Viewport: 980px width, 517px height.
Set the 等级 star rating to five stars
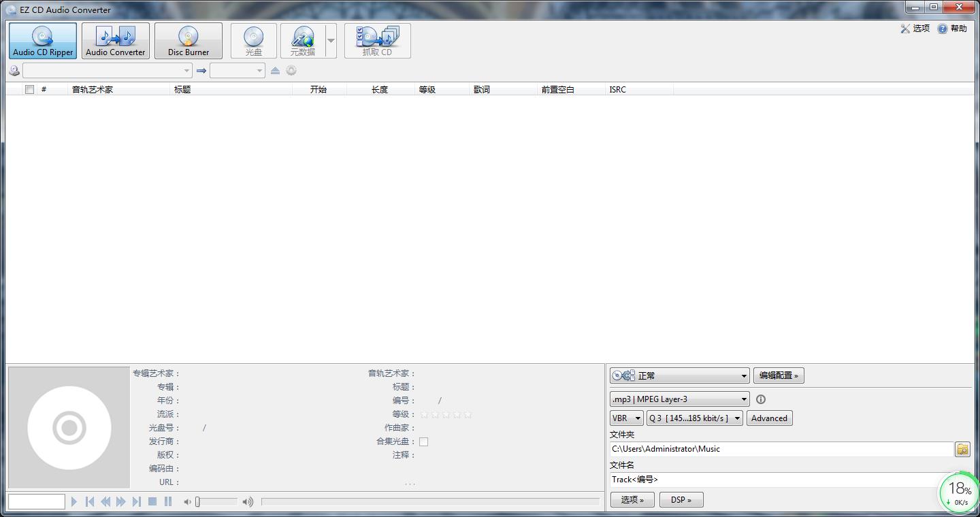pos(468,414)
